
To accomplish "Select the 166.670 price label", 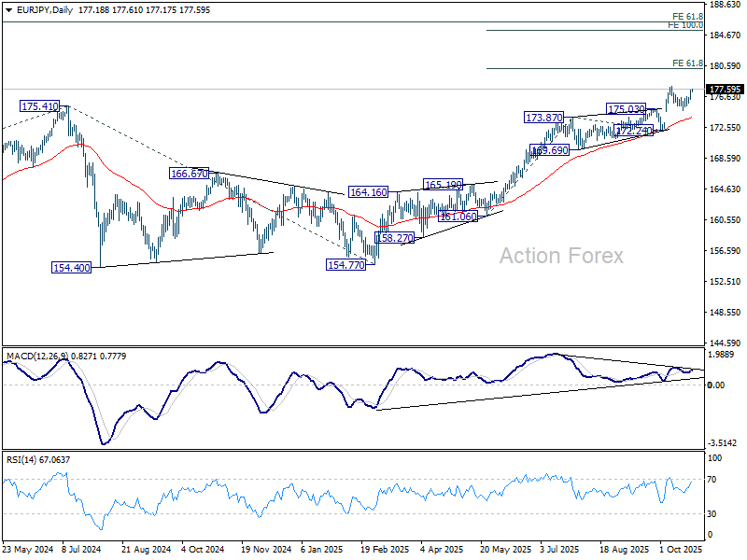I will click(190, 174).
